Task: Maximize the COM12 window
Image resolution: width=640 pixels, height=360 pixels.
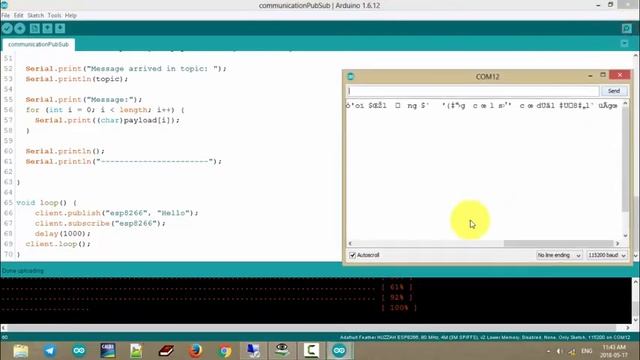Action: 603,75
